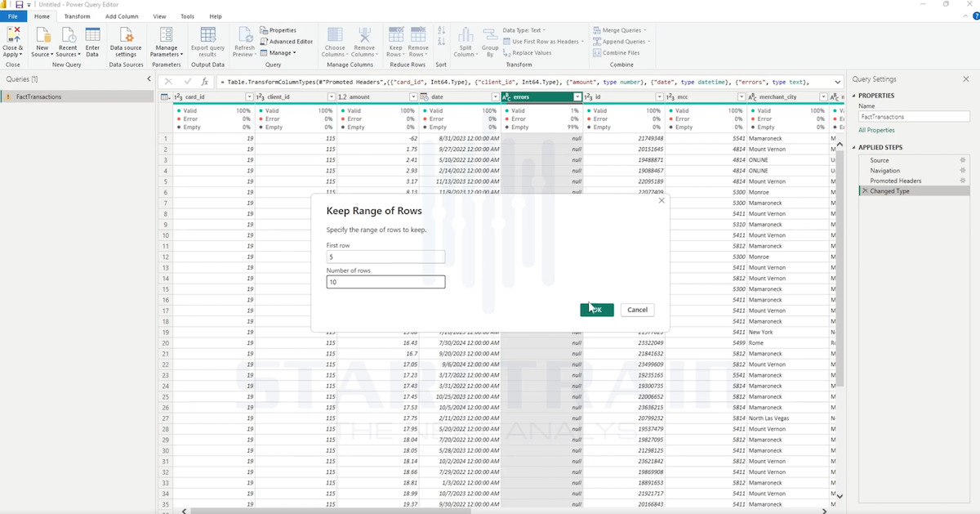Click OK in Keep Range of Rows dialog

click(x=597, y=310)
